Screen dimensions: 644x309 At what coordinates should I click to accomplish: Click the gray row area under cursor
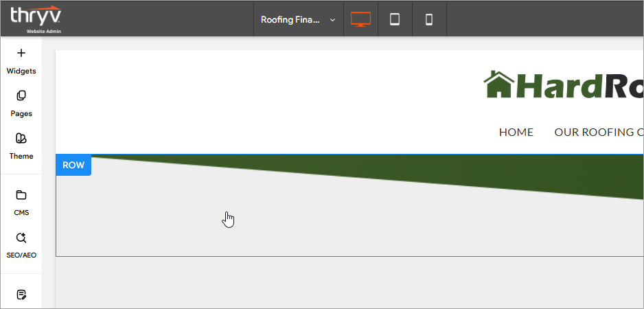[228, 220]
